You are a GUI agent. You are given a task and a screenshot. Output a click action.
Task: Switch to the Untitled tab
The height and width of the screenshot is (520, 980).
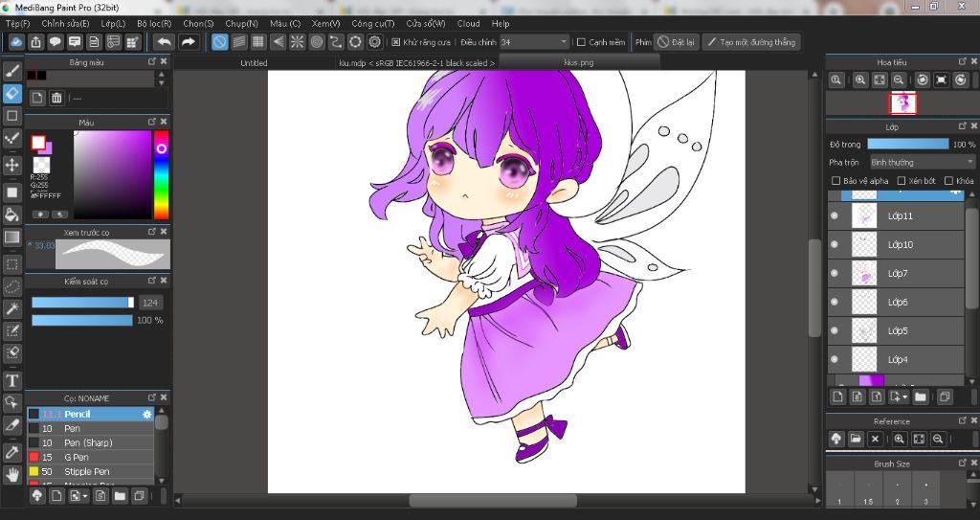pyautogui.click(x=254, y=62)
